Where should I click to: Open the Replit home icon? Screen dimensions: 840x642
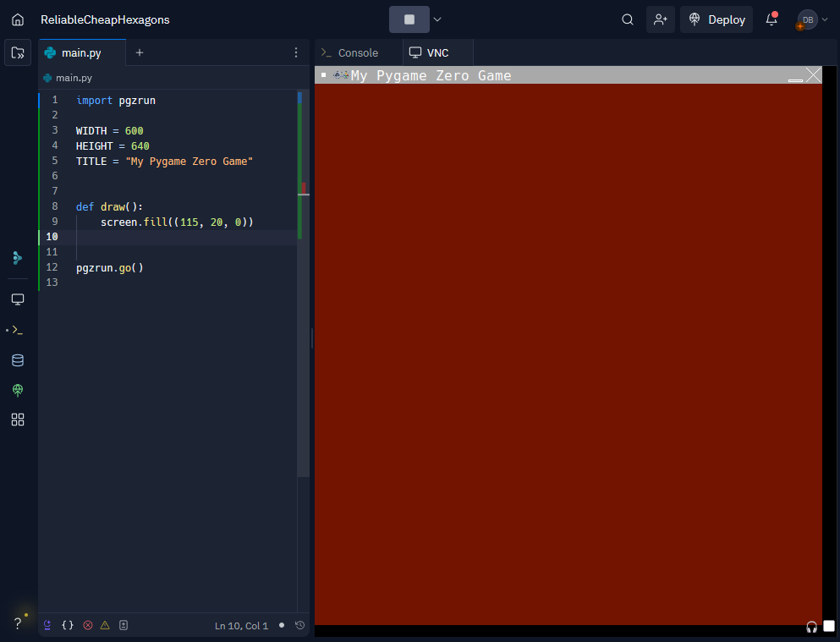click(x=18, y=19)
